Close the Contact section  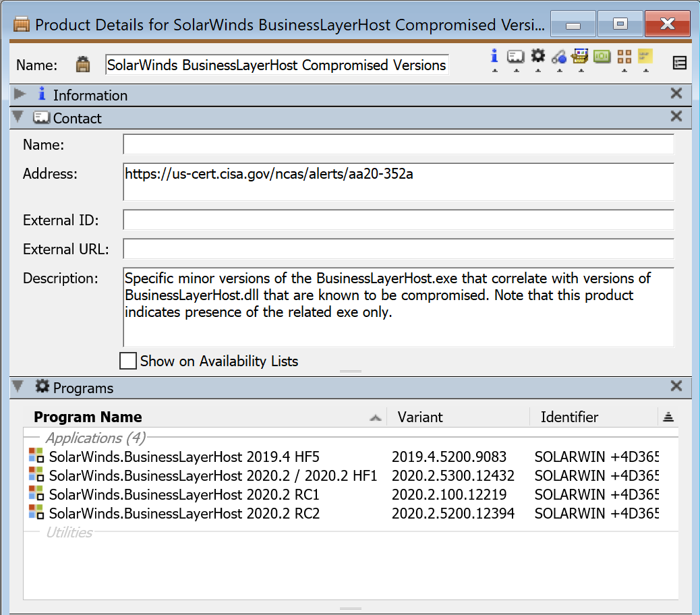(676, 116)
